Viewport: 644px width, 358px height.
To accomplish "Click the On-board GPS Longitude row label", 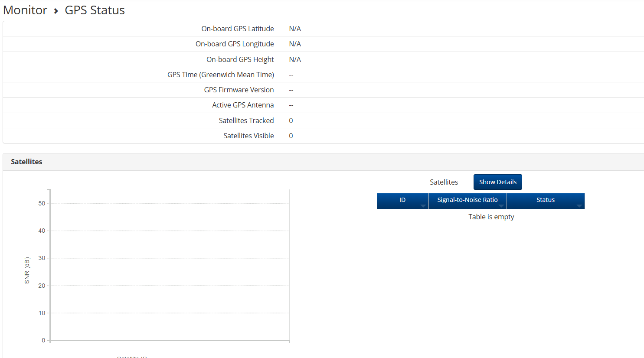I will (235, 44).
